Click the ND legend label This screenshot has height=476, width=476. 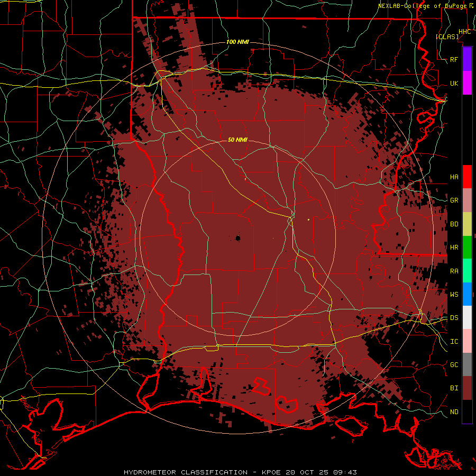click(454, 412)
